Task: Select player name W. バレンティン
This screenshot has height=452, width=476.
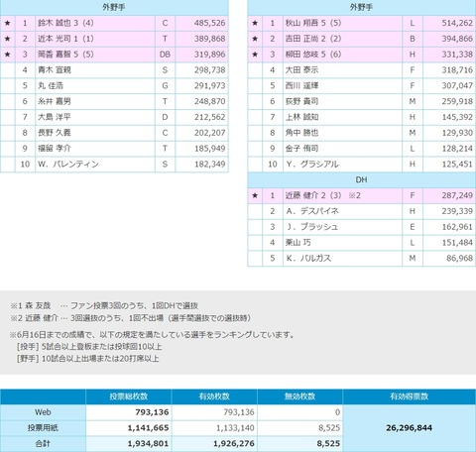Action: (x=68, y=165)
